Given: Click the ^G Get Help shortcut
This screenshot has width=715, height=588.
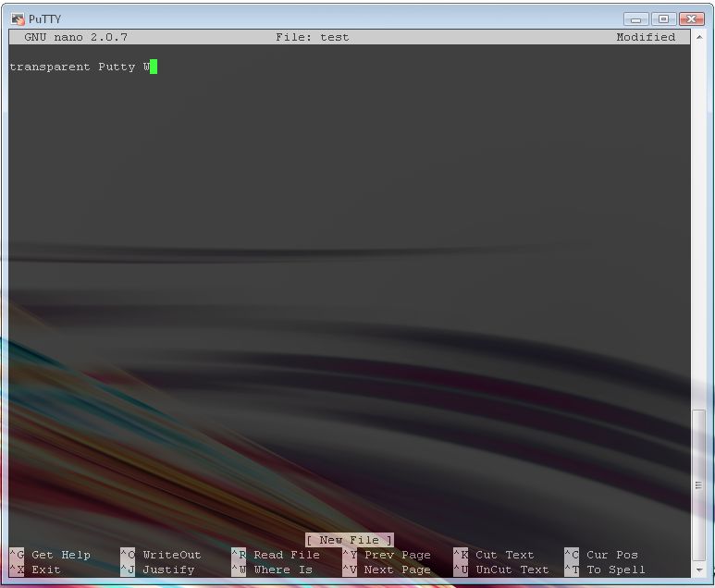Looking at the screenshot, I should tap(50, 555).
